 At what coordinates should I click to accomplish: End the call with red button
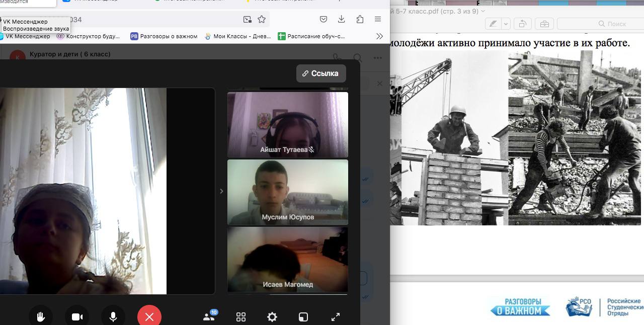pyautogui.click(x=149, y=316)
